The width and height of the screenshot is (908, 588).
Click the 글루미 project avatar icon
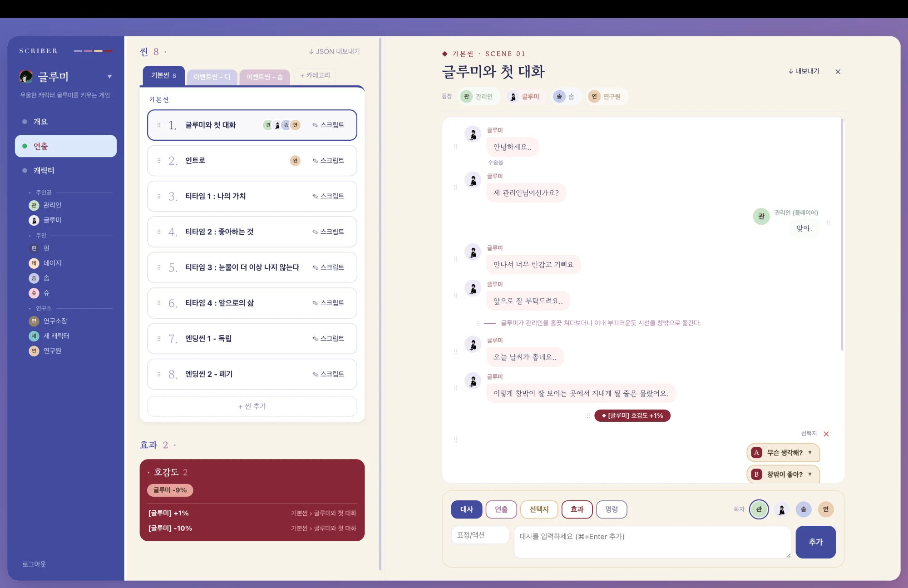26,76
